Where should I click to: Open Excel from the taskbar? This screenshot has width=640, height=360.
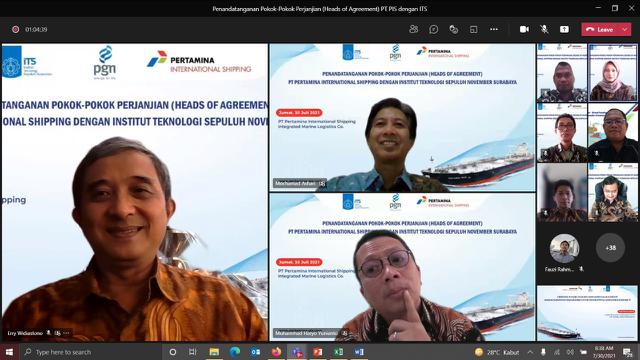[x=338, y=352]
